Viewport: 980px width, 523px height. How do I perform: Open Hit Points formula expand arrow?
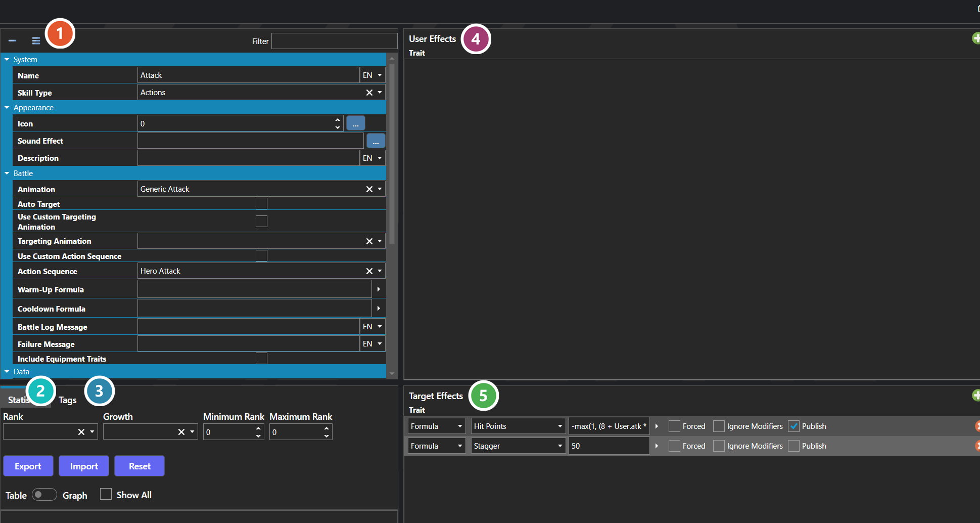657,426
